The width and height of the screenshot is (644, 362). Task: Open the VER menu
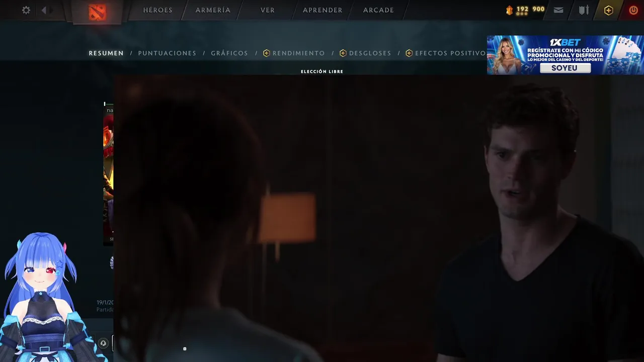pos(268,10)
